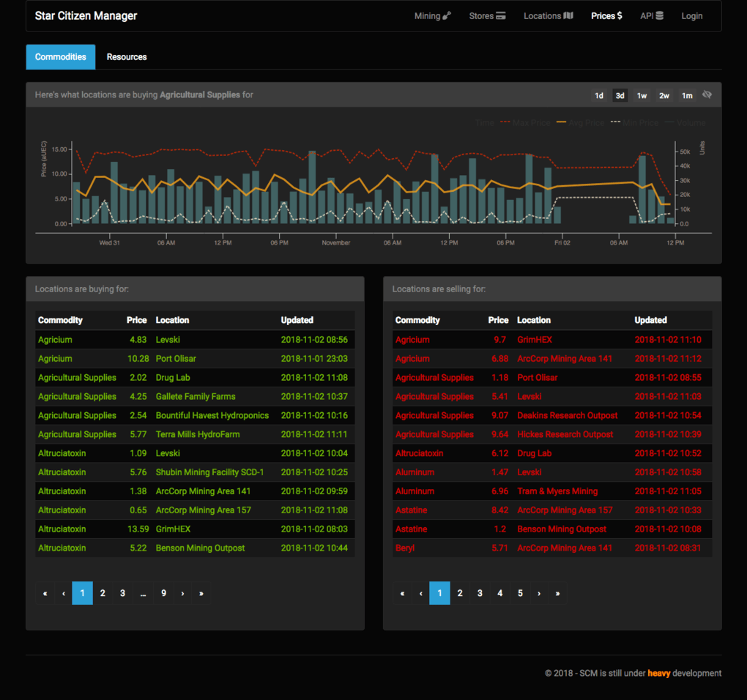Select page 1 in selling table pagination
Image resolution: width=747 pixels, height=700 pixels.
439,593
